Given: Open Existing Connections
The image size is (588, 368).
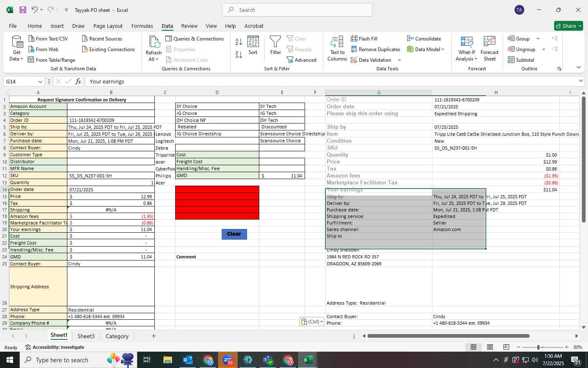Looking at the screenshot, I should 108,49.
